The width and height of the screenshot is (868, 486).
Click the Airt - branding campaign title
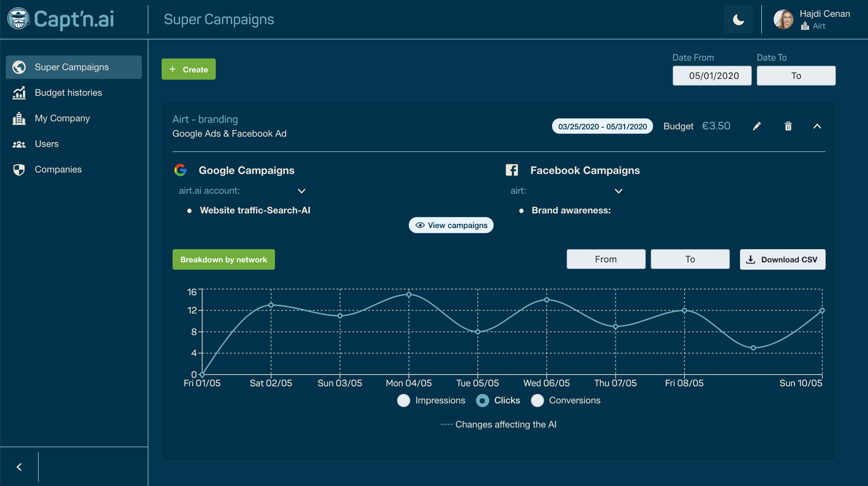pyautogui.click(x=205, y=119)
